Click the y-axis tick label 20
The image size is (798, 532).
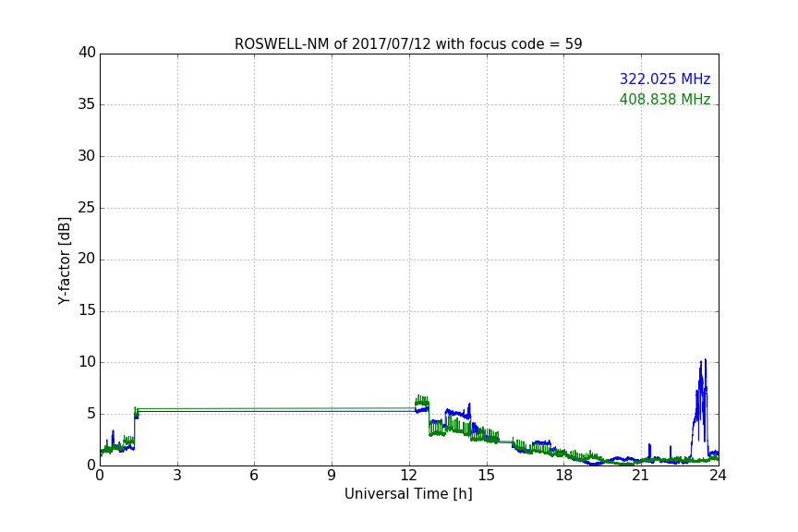(x=87, y=259)
